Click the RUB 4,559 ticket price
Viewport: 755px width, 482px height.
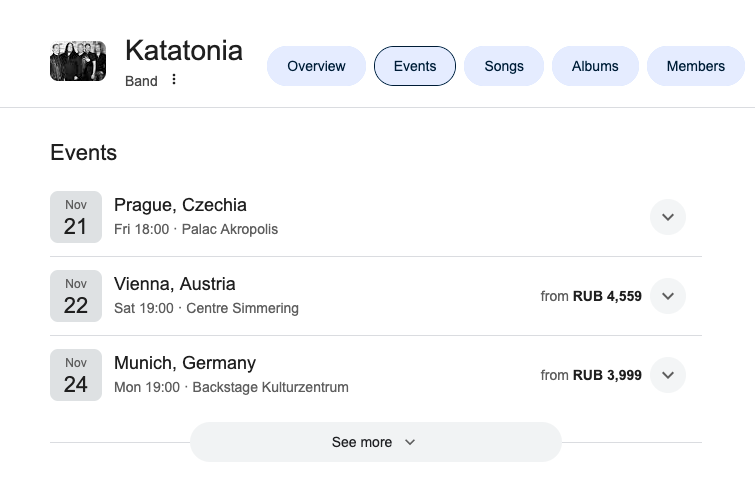606,296
